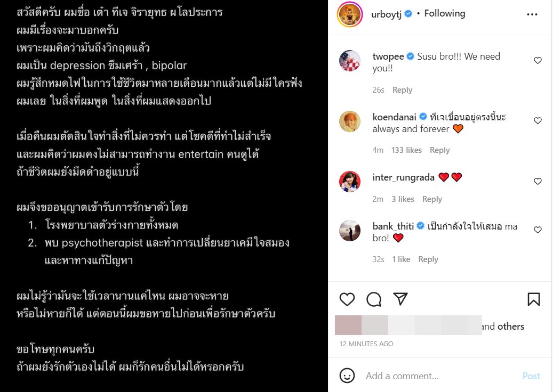
Task: Share post via paper plane icon
Action: pos(400,299)
